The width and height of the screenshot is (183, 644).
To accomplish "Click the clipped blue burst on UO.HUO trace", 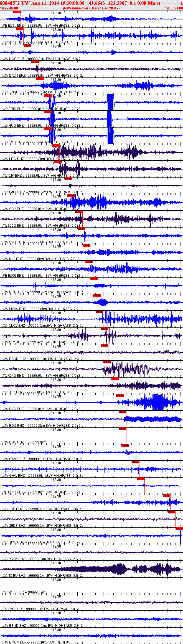I will [x=110, y=119].
